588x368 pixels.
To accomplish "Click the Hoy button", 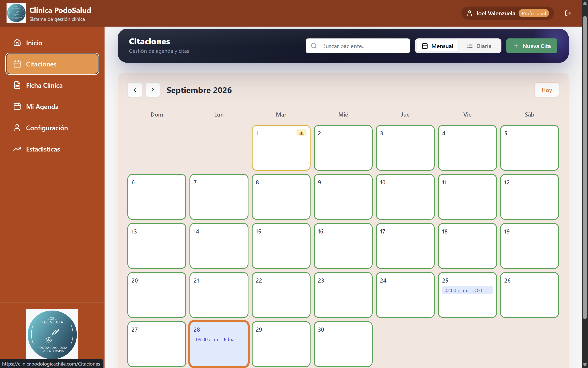I will [547, 90].
